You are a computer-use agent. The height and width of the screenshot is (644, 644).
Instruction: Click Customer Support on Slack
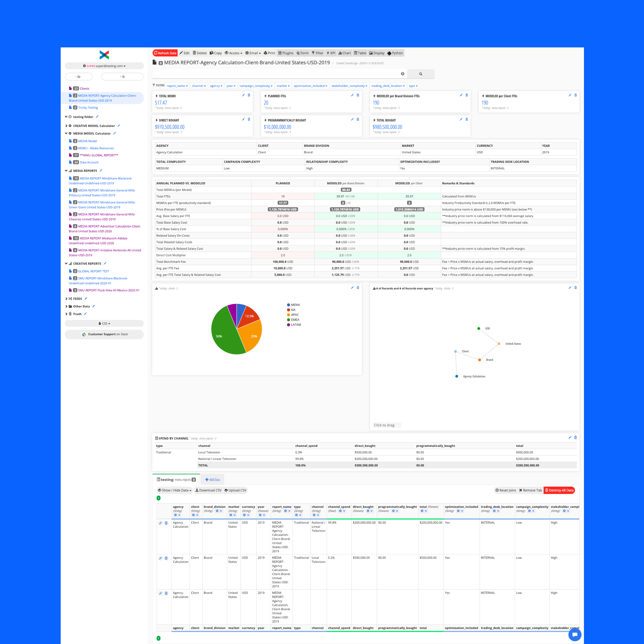click(x=104, y=334)
